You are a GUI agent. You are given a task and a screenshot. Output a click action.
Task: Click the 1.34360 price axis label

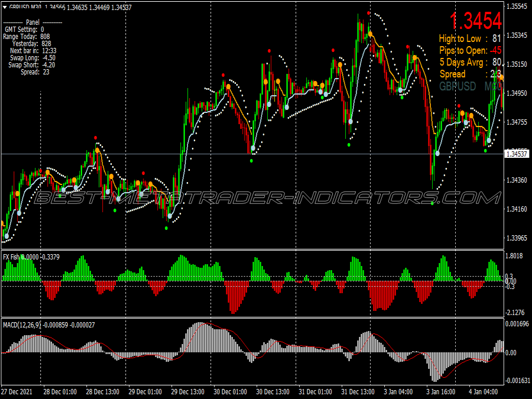517,180
